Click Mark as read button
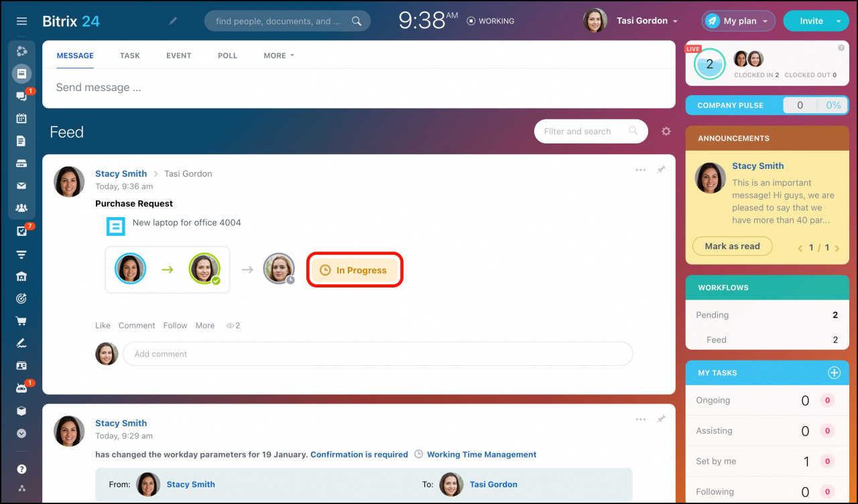 732,246
